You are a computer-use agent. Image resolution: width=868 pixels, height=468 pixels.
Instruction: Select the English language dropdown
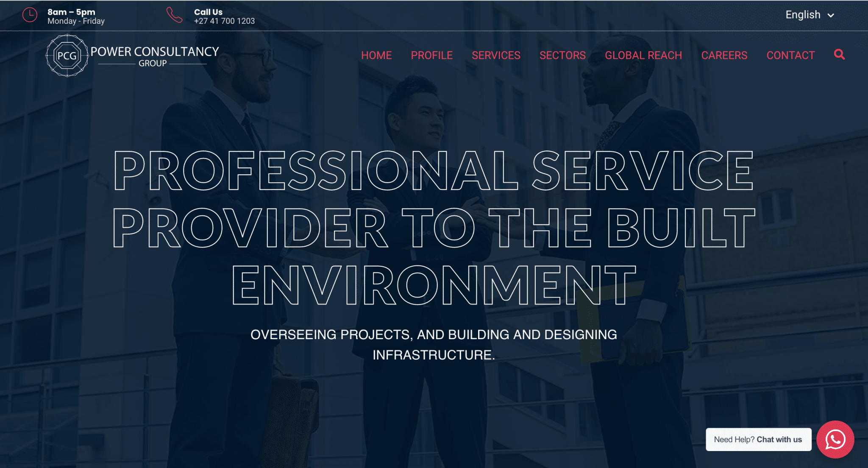[x=811, y=15]
